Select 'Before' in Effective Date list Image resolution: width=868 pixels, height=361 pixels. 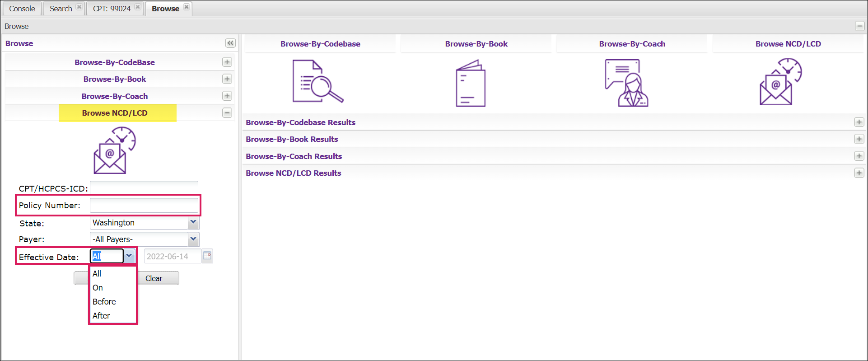[x=104, y=302]
